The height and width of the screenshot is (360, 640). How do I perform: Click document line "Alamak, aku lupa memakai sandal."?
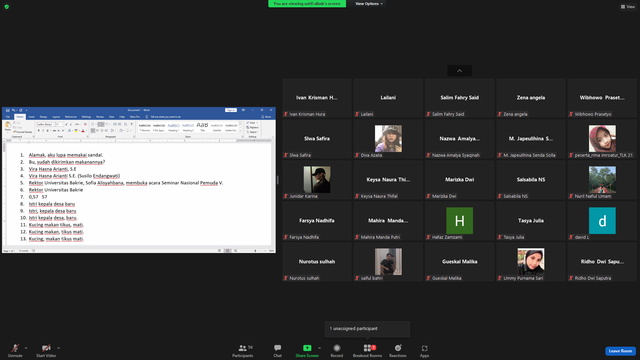66,155
